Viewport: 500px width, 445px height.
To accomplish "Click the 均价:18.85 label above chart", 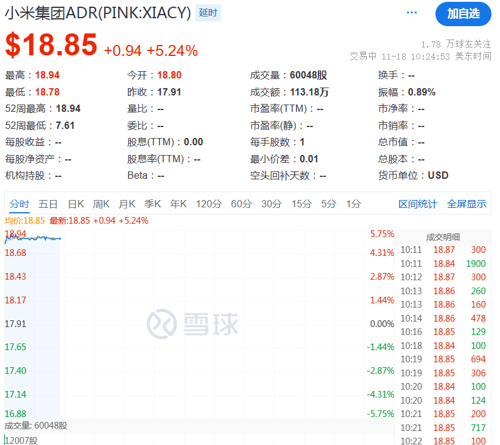I will pyautogui.click(x=25, y=221).
